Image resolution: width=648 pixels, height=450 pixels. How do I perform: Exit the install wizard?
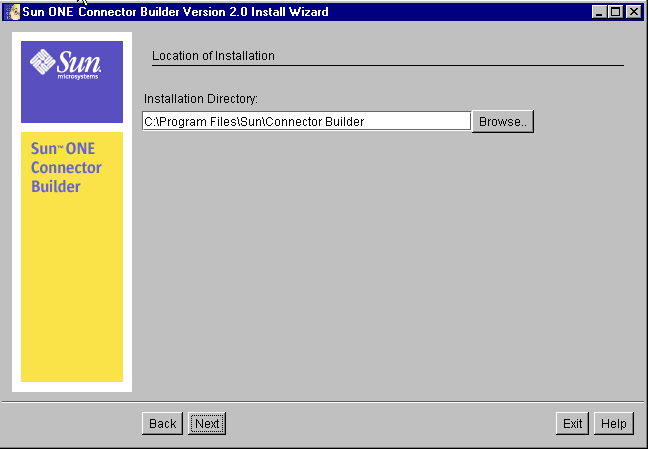pyautogui.click(x=572, y=424)
